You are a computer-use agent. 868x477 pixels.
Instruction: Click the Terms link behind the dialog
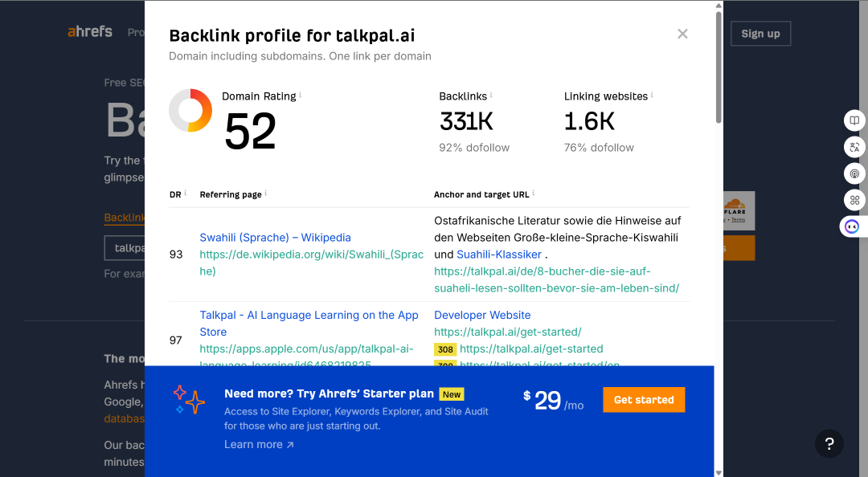(738, 220)
